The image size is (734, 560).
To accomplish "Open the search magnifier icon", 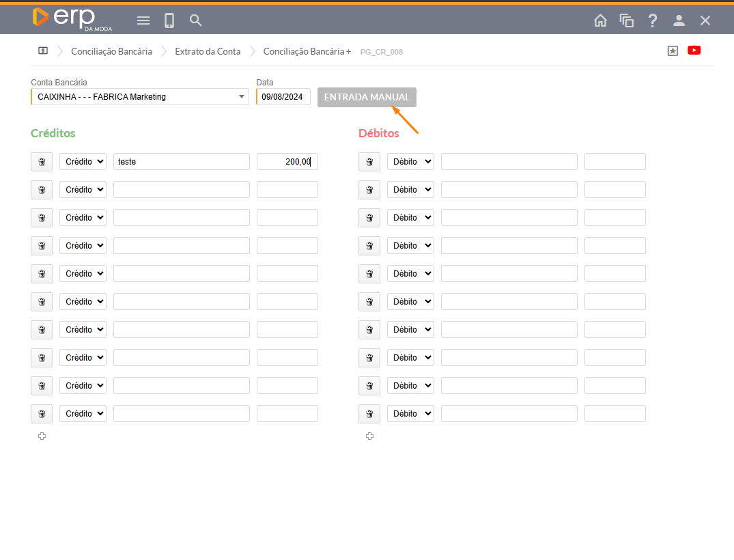I will [196, 20].
